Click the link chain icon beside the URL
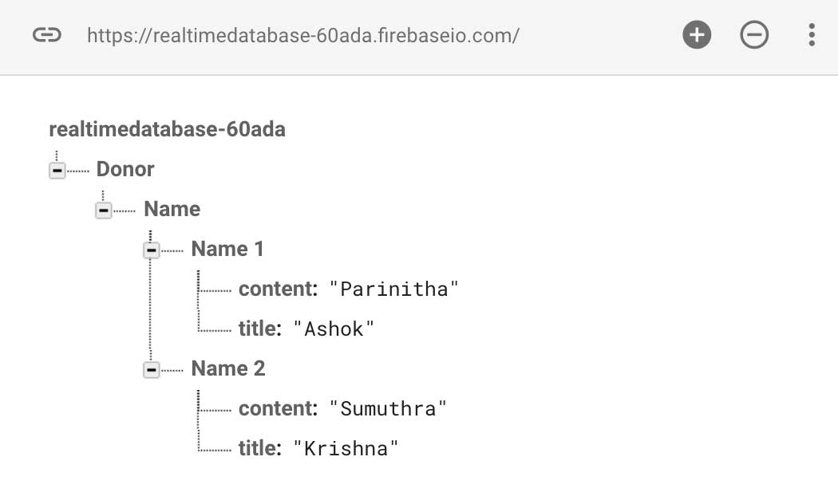 point(46,35)
